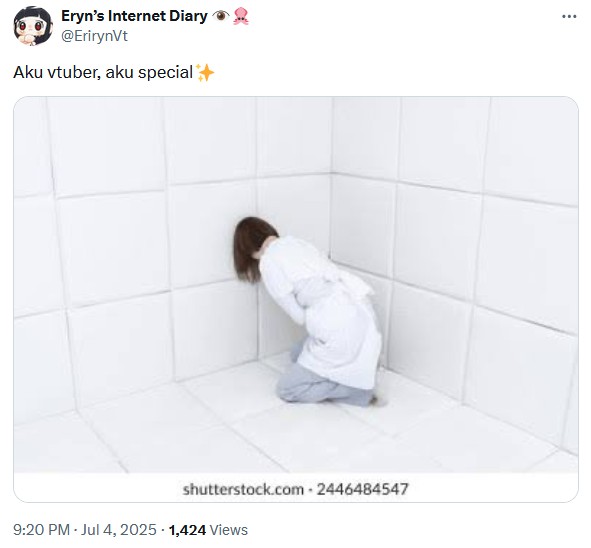This screenshot has height=548, width=591.
Task: Click the white padded wall corner in photo
Action: click(x=331, y=173)
